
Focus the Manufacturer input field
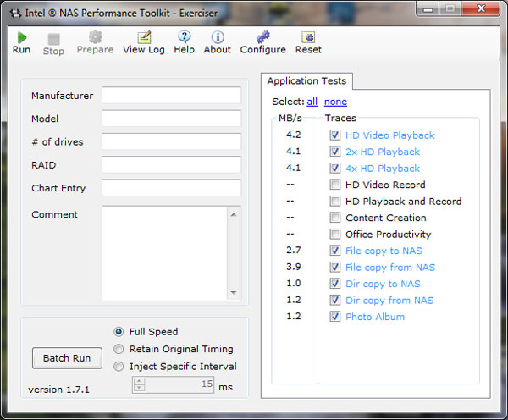pos(171,96)
